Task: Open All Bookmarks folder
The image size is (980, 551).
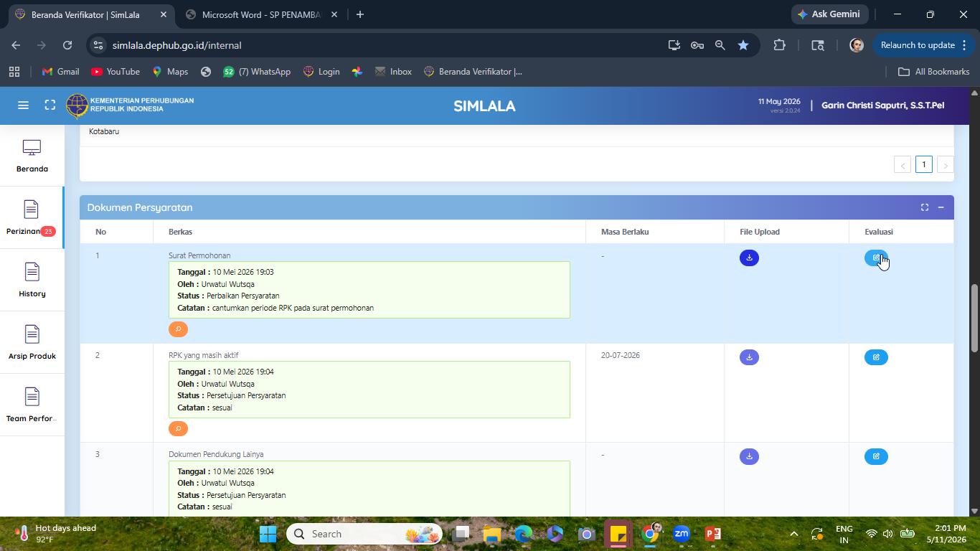Action: 934,72
